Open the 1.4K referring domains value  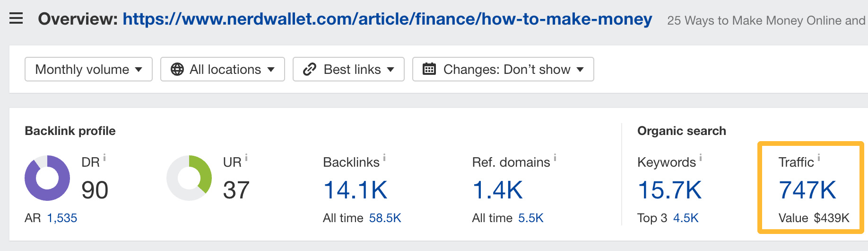coord(497,190)
